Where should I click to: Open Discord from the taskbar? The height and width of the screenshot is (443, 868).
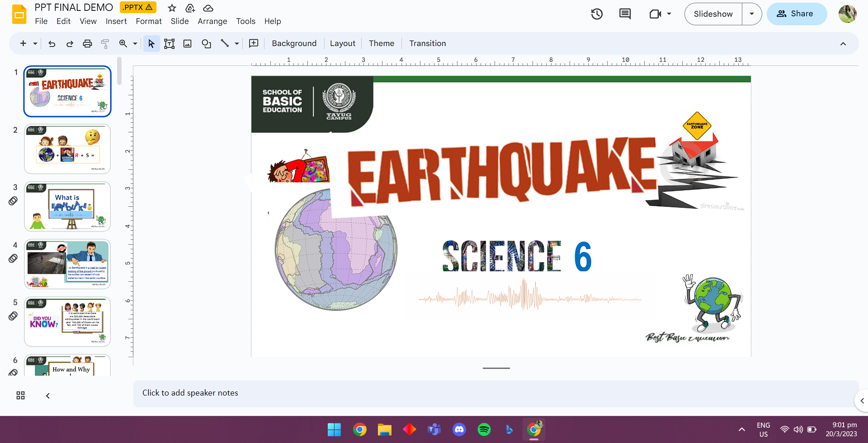pyautogui.click(x=459, y=429)
